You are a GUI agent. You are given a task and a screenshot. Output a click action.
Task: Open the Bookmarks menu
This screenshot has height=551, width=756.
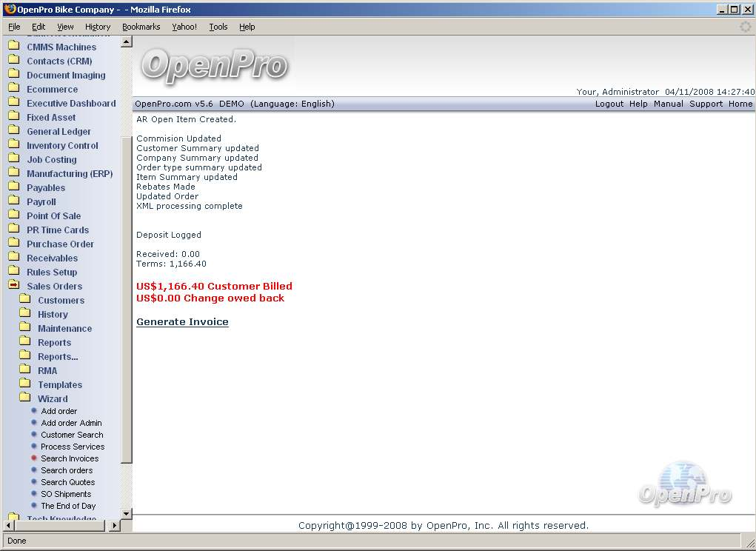(x=141, y=27)
